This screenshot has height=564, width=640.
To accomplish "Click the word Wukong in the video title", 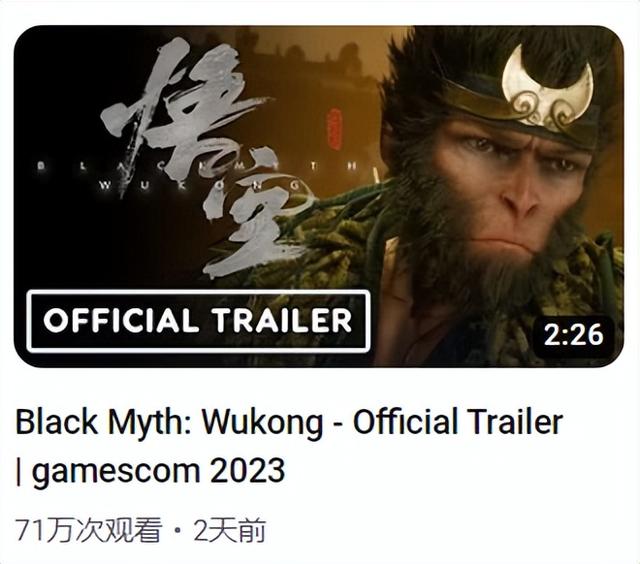I will click(x=263, y=422).
